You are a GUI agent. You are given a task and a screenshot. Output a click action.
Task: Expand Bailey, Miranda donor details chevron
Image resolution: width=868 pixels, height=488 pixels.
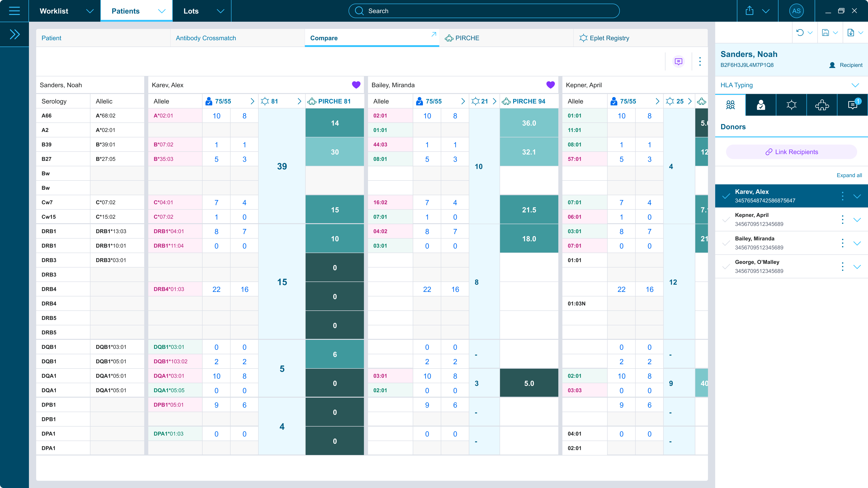857,243
